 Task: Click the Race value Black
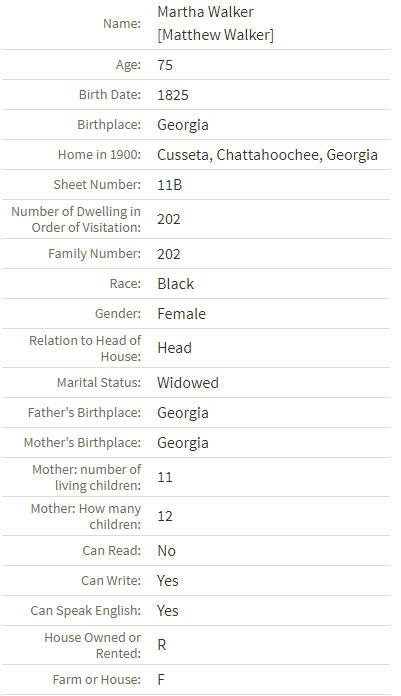175,284
